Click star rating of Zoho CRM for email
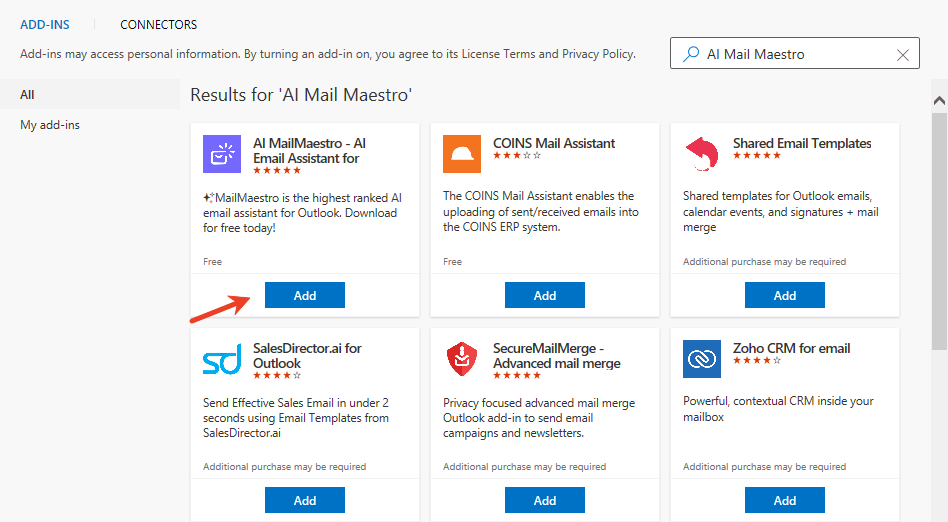948x522 pixels. pyautogui.click(x=757, y=361)
